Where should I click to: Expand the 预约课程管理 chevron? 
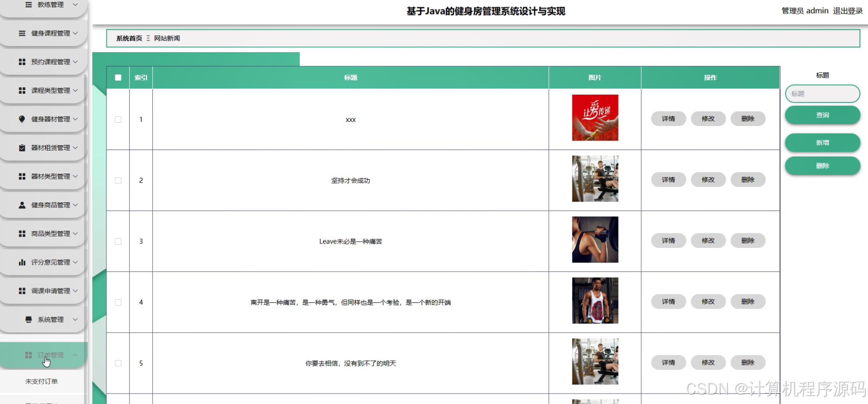pyautogui.click(x=75, y=62)
